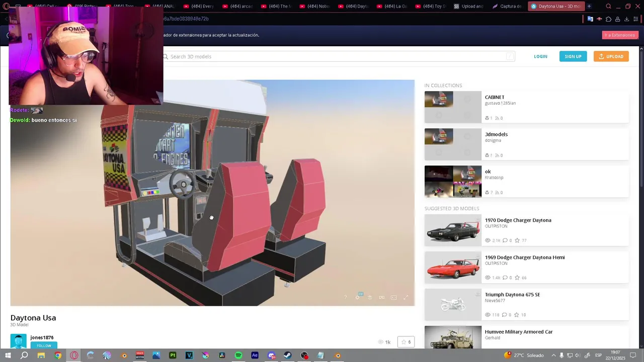Click the Daytona Usa model title
Screen dimensions: 644x362
(x=33, y=318)
